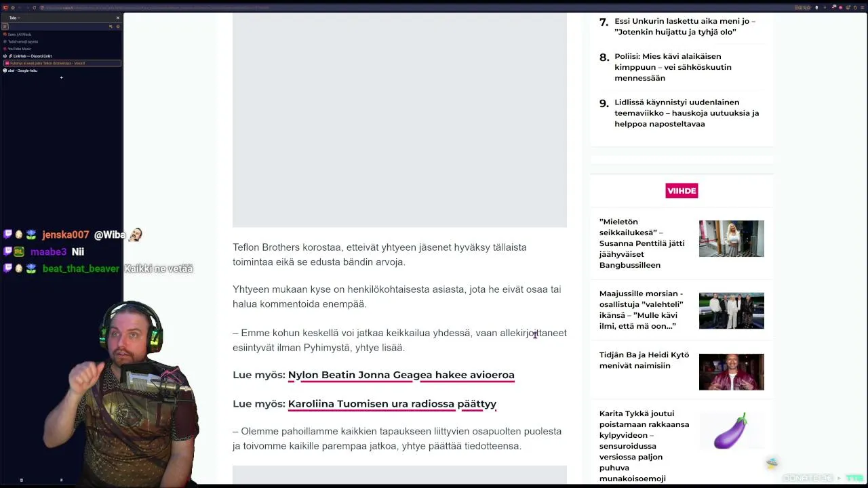Click the chat message "Kaikki ne vetää"

tap(159, 268)
